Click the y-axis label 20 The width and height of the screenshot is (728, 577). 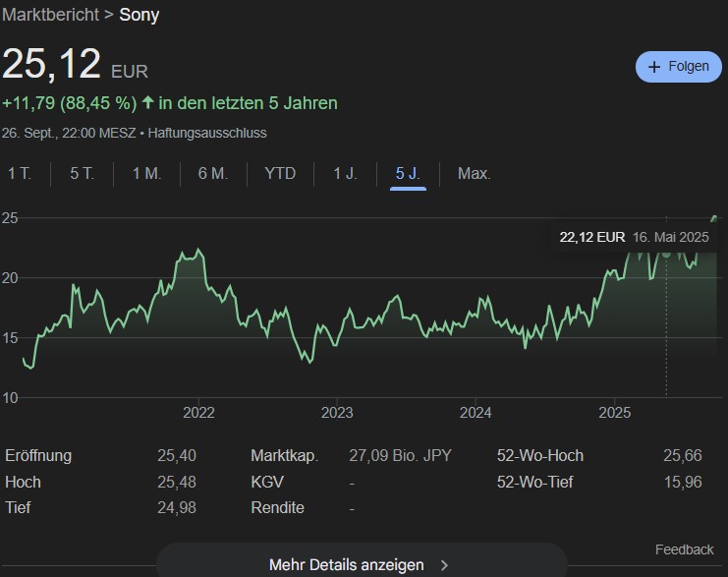tap(10, 278)
